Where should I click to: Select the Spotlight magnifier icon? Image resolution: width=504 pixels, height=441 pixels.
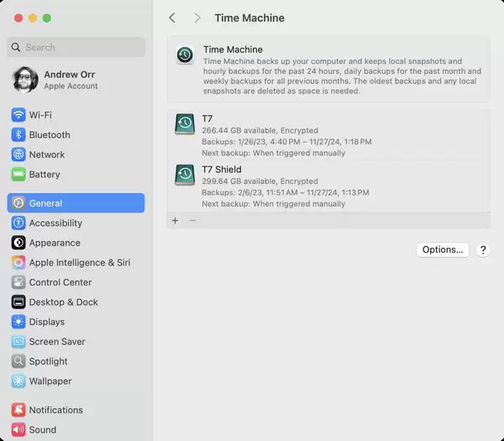(x=18, y=361)
